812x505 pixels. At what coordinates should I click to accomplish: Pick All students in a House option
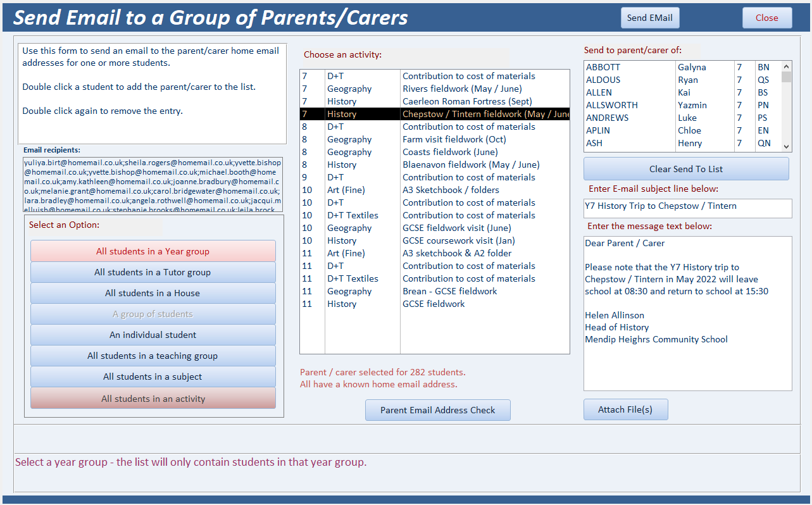click(x=153, y=293)
